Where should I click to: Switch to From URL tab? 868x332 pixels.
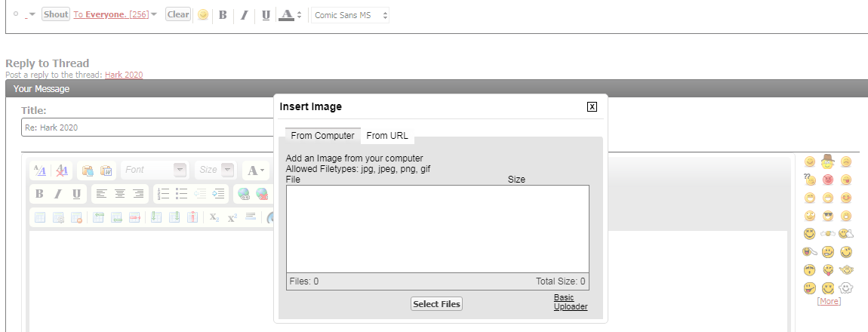click(387, 136)
